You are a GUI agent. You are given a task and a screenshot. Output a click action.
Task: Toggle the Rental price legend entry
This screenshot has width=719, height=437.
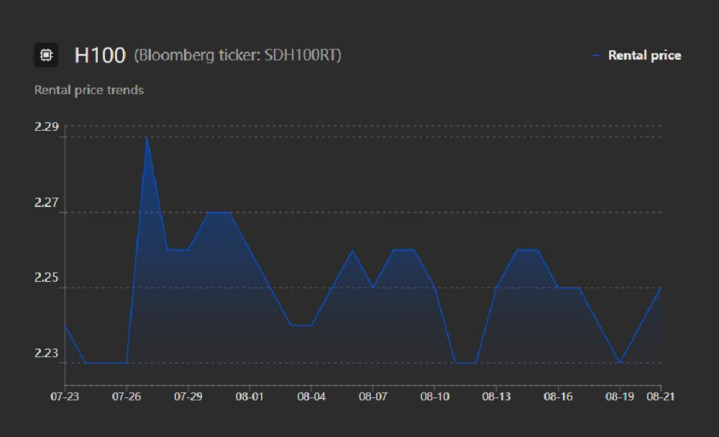pyautogui.click(x=644, y=55)
